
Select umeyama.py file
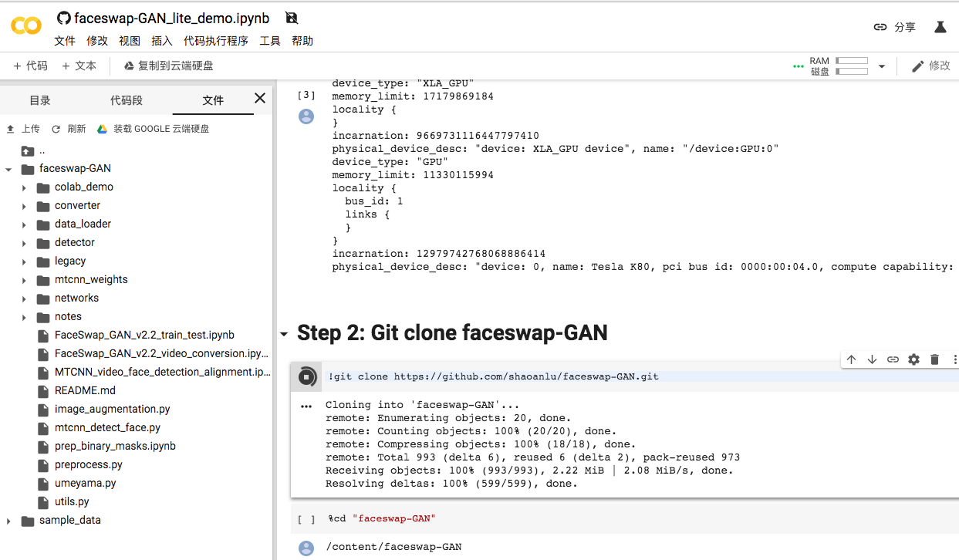(x=85, y=483)
